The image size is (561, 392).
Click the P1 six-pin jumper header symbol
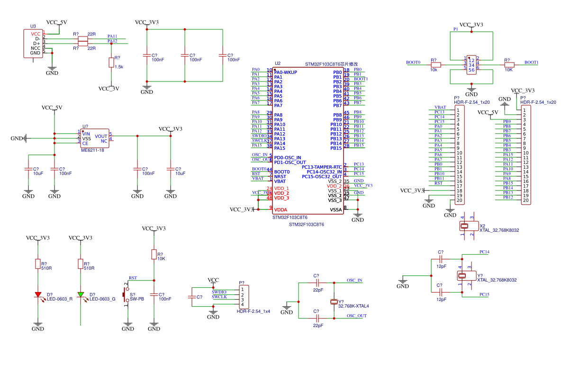[x=471, y=65]
